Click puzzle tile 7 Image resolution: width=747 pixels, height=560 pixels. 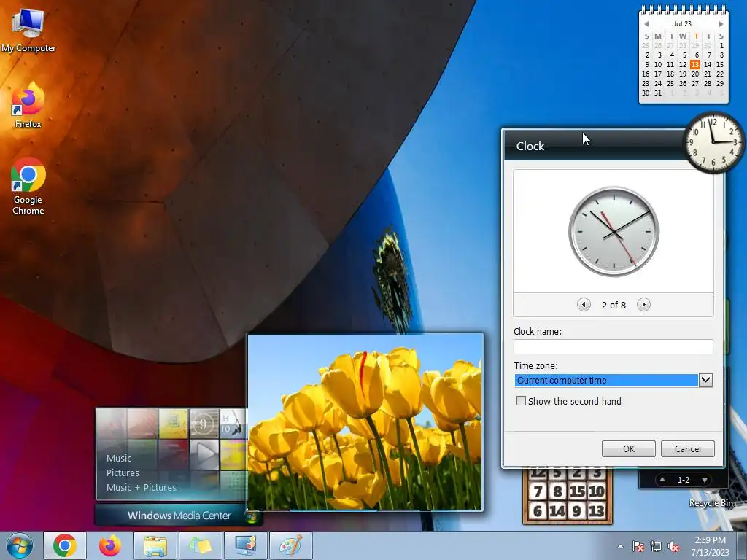point(538,491)
